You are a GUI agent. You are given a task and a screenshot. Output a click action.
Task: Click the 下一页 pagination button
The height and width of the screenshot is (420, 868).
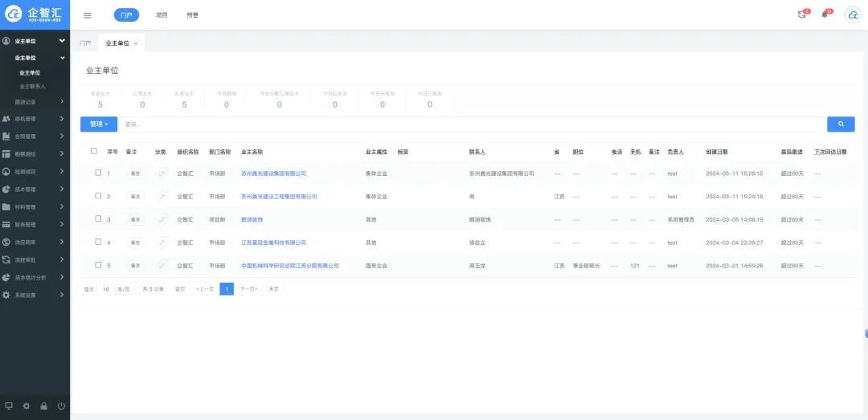pos(248,289)
